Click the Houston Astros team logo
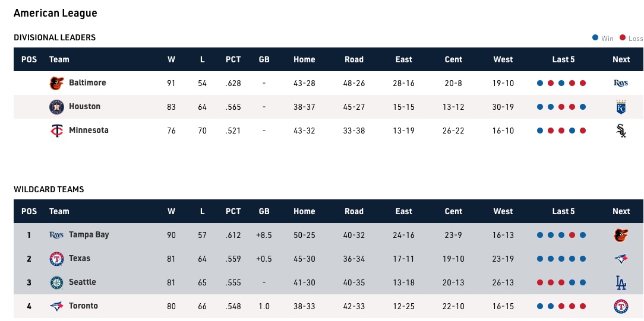Viewport: 644px width, 321px height. pos(56,107)
